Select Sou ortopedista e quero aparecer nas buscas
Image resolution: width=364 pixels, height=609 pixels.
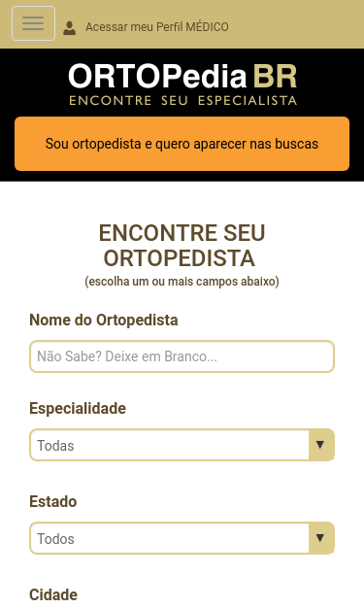[x=182, y=144]
